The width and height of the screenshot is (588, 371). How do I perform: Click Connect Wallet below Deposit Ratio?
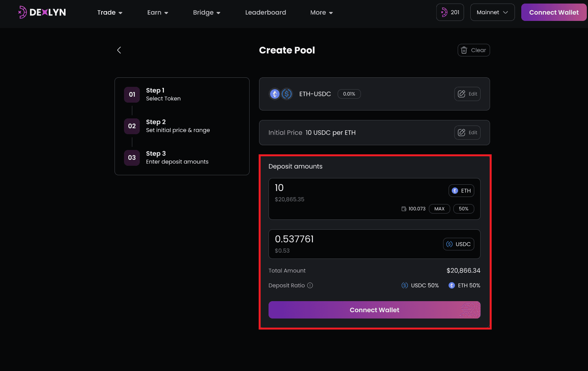click(x=374, y=310)
